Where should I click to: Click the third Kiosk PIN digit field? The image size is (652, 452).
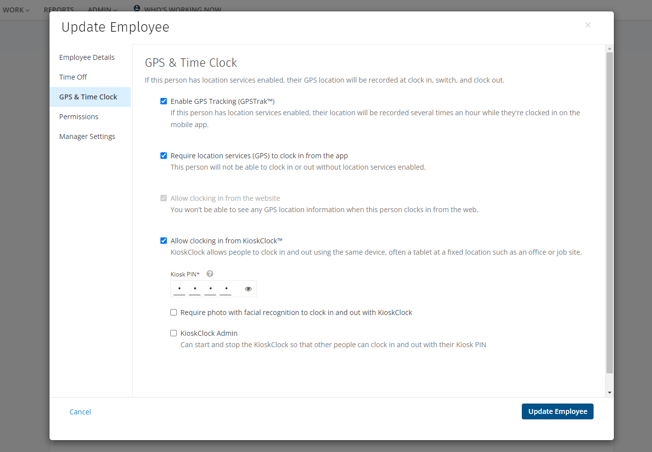click(210, 289)
